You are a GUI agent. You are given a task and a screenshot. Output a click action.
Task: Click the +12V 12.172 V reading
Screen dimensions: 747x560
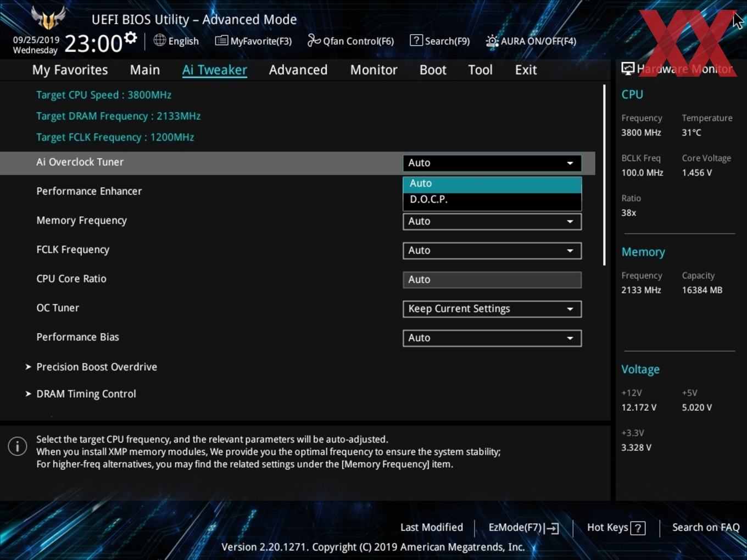639,407
